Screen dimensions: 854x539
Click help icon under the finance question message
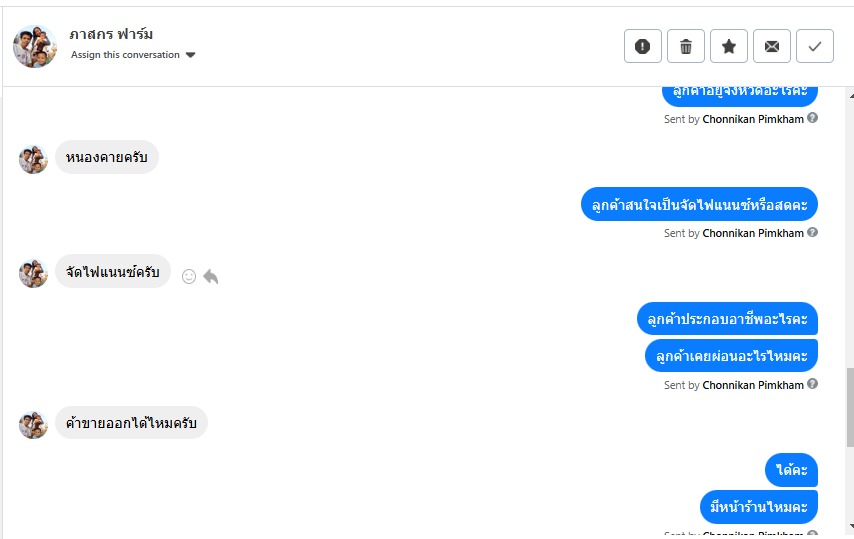(812, 232)
